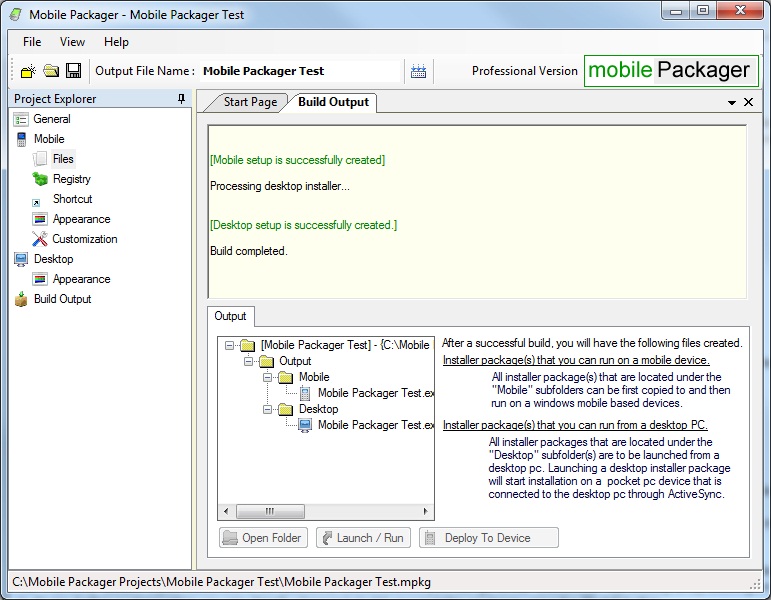Click the Files page icon in Project Explorer
771x600 pixels.
tap(40, 159)
